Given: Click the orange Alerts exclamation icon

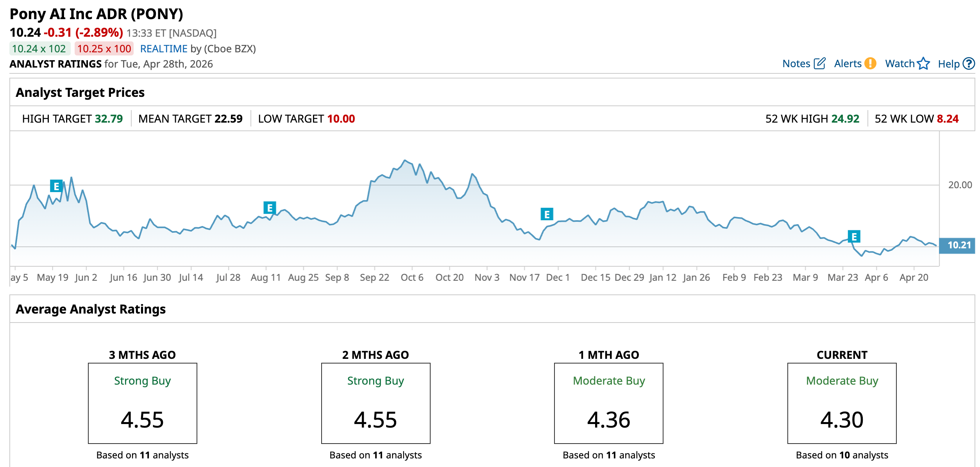Looking at the screenshot, I should point(870,63).
